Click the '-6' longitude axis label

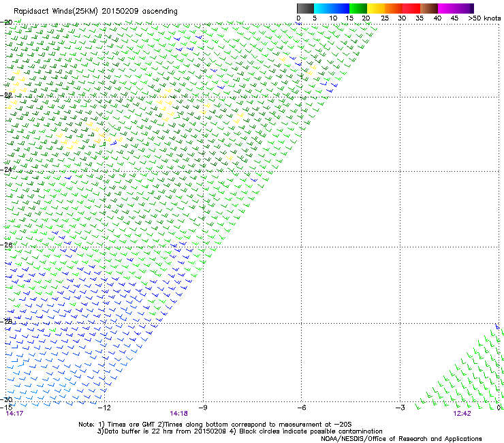(x=301, y=408)
